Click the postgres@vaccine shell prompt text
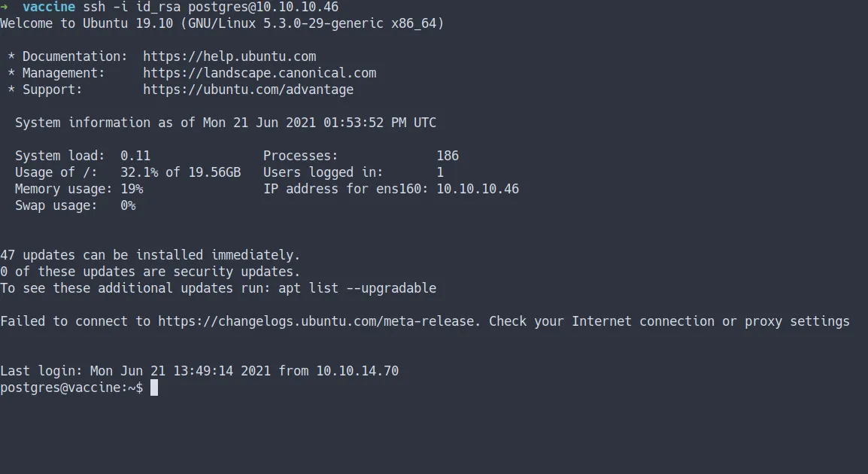The height and width of the screenshot is (474, 868). click(x=71, y=387)
